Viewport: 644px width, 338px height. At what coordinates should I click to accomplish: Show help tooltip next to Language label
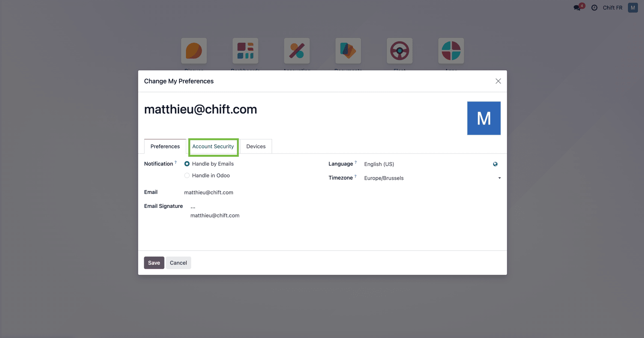tap(355, 162)
